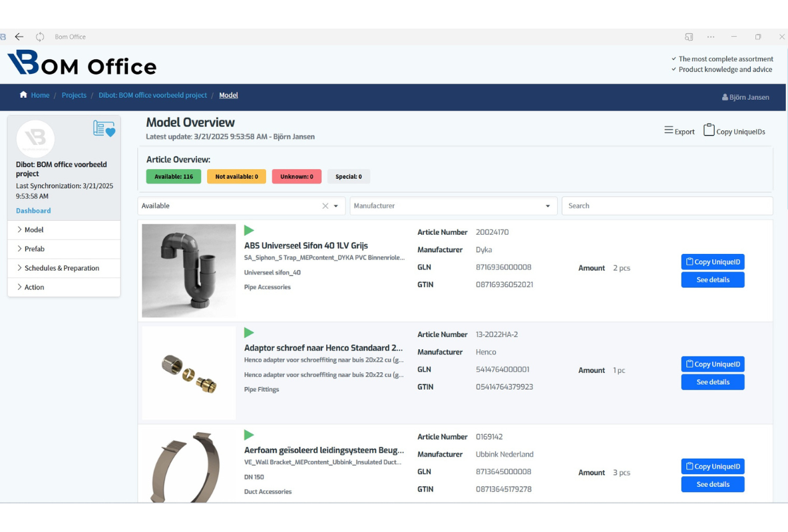This screenshot has width=788, height=532.
Task: Click article number 13-2022HA-2
Action: coord(496,334)
